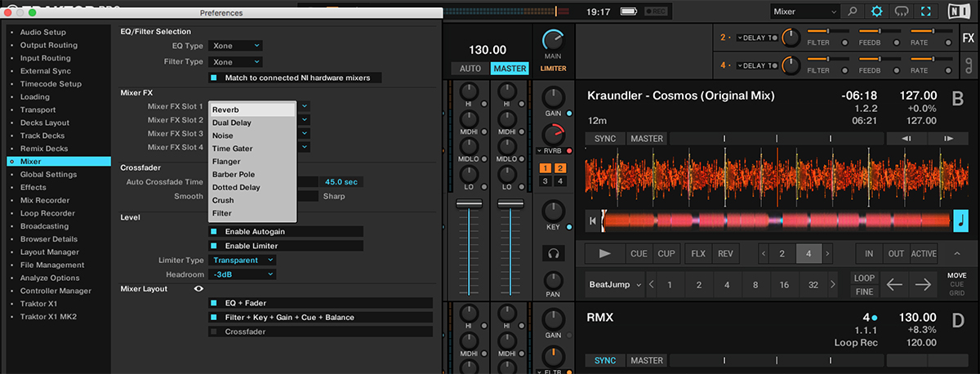This screenshot has height=374, width=980.
Task: Click SYNC button on Deck B
Action: (605, 139)
